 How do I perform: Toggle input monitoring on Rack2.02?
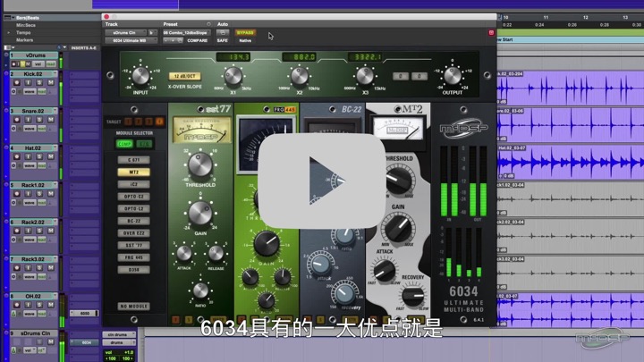tap(29, 231)
